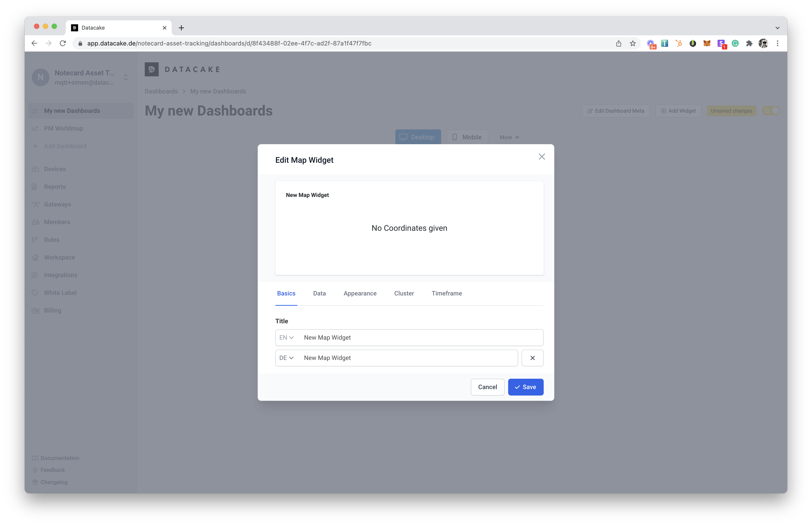Click the address bar URL
812x526 pixels.
[x=229, y=43]
